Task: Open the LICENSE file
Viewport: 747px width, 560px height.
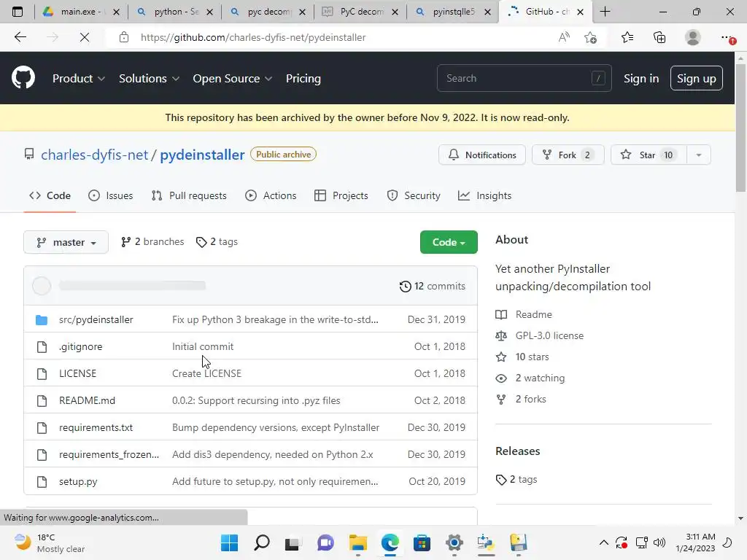Action: 77,373
